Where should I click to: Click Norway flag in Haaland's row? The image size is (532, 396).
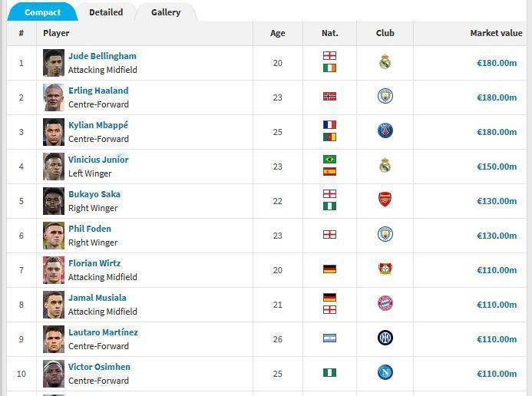tap(329, 97)
